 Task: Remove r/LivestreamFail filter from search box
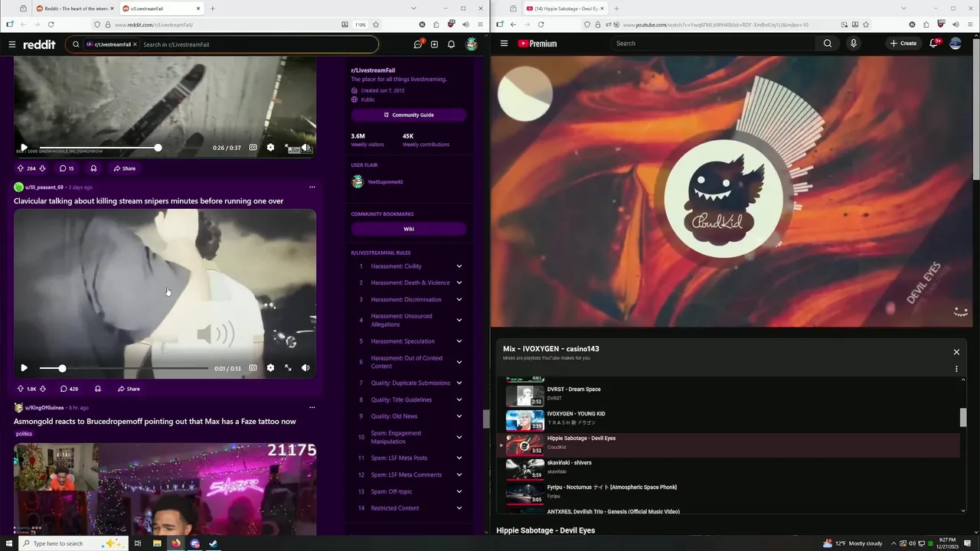coord(135,44)
